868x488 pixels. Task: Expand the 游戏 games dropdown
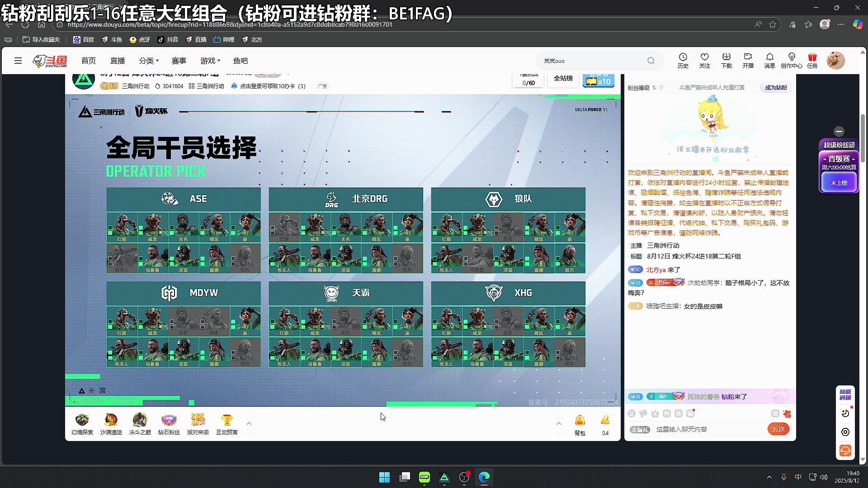coord(210,61)
